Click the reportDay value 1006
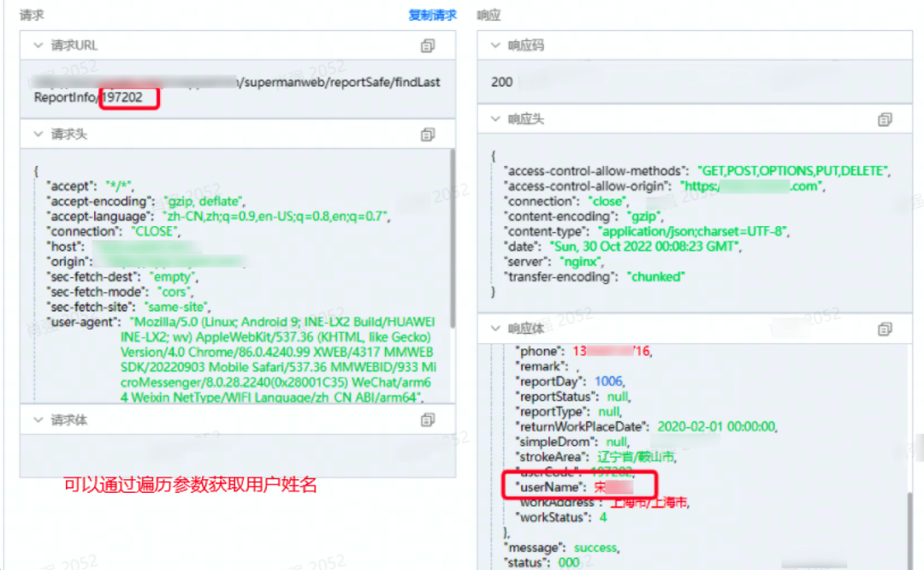The image size is (924, 570). pyautogui.click(x=609, y=382)
